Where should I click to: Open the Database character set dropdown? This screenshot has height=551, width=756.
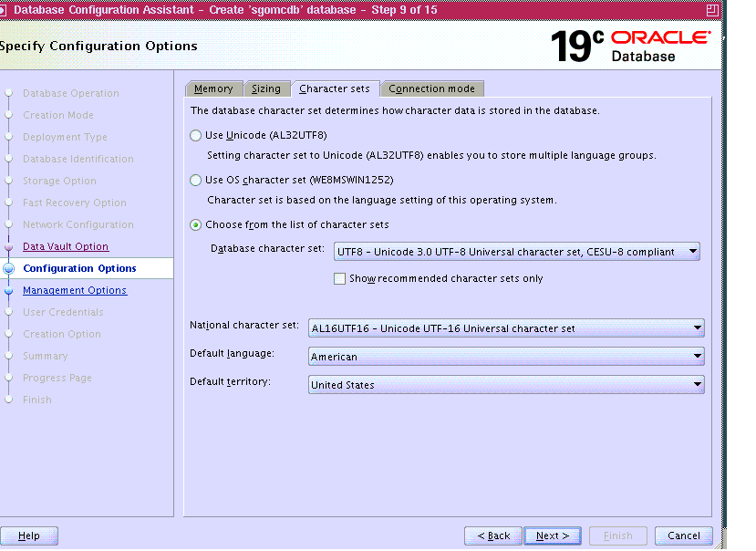[516, 252]
